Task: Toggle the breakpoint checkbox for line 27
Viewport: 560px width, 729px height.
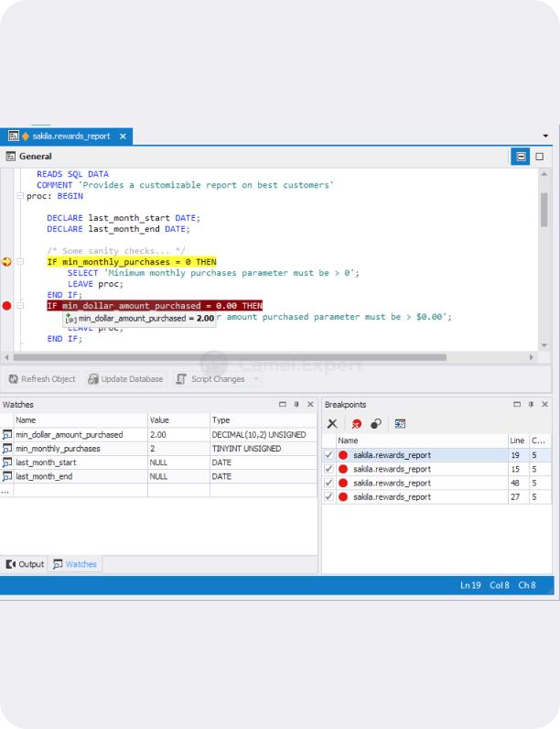Action: pyautogui.click(x=328, y=496)
